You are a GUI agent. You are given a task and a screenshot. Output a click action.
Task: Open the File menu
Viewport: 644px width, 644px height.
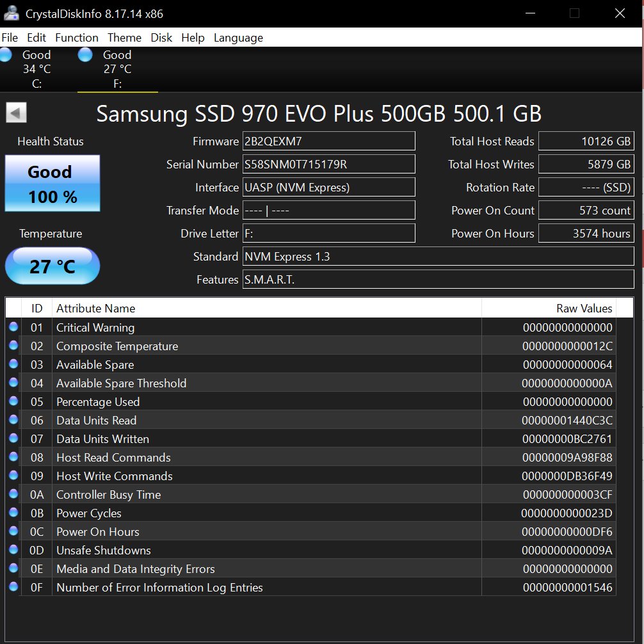[10, 38]
